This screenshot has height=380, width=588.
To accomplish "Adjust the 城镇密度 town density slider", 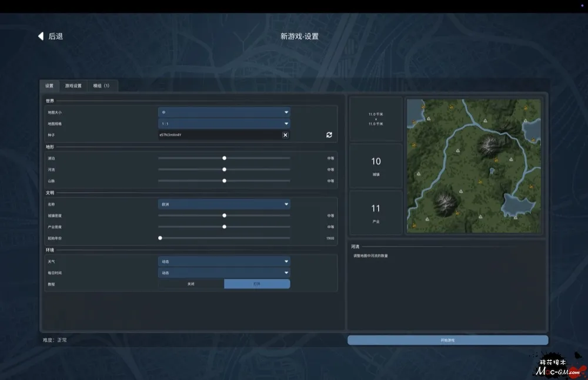I will [x=224, y=216].
